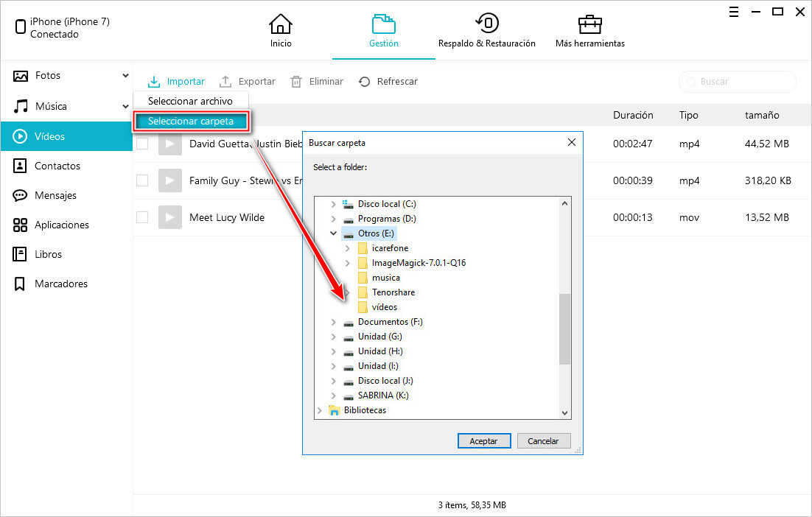Select Disco local (J:) in tree

tap(385, 381)
